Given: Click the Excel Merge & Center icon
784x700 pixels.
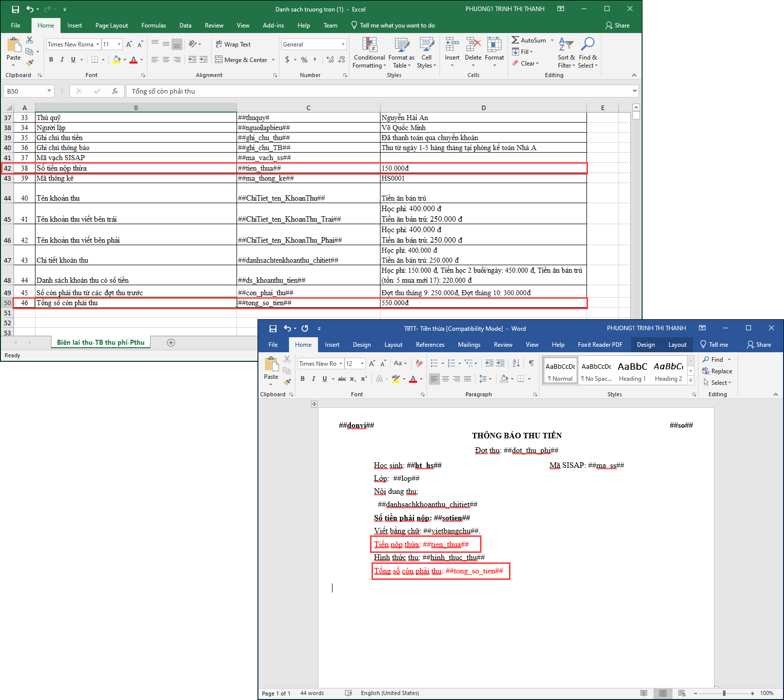Looking at the screenshot, I should 218,60.
